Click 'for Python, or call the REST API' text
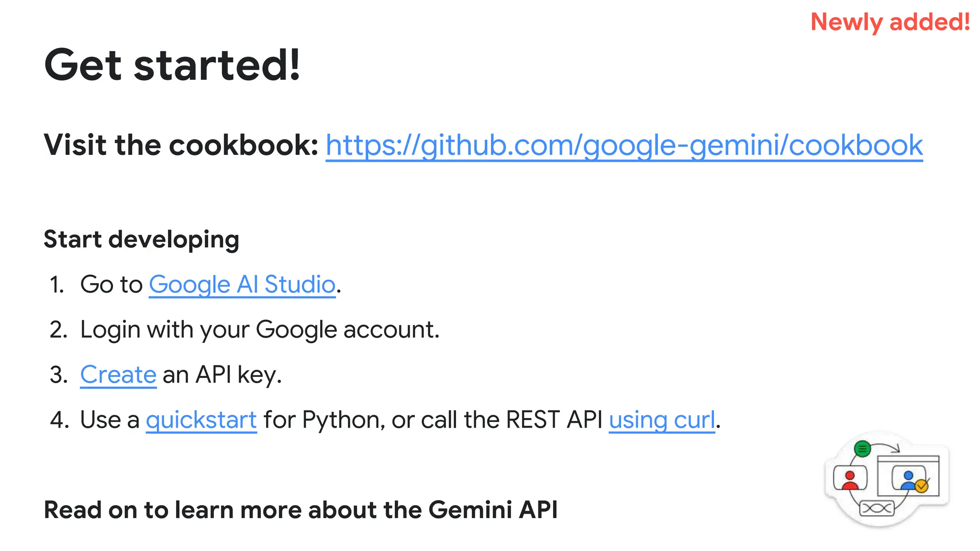 (x=433, y=420)
